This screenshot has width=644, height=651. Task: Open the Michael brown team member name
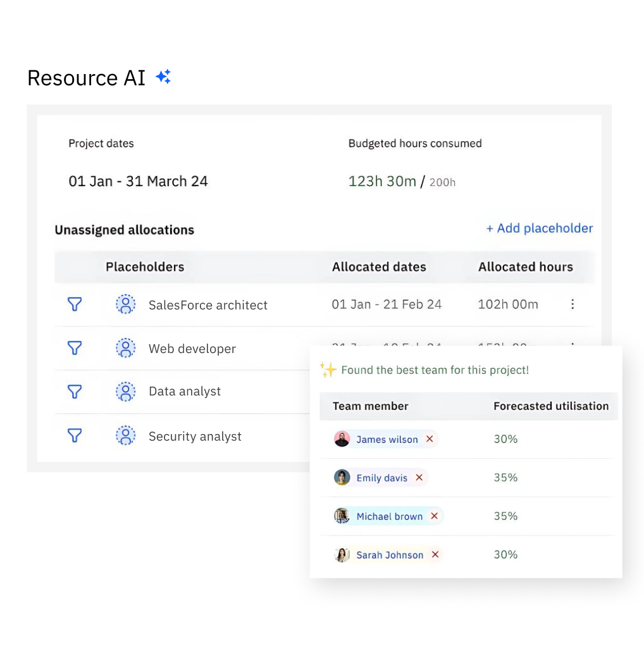click(390, 516)
